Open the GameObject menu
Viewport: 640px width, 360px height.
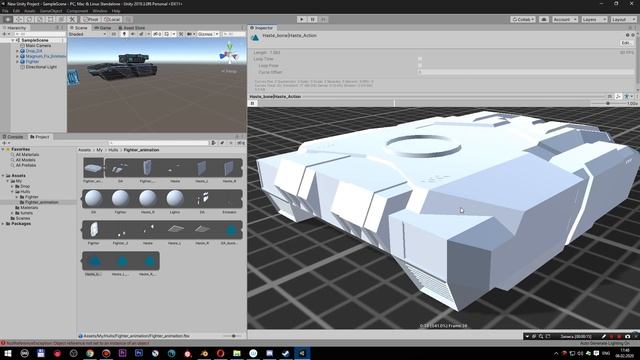(51, 11)
